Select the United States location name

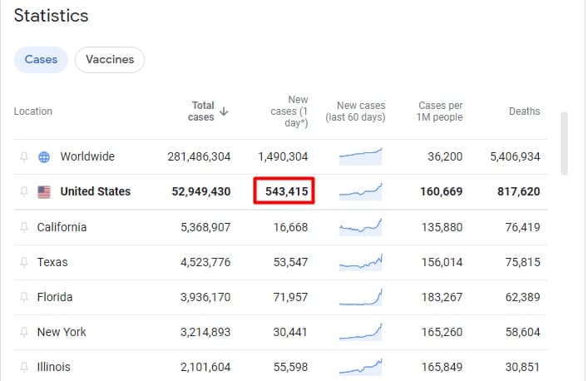(96, 191)
